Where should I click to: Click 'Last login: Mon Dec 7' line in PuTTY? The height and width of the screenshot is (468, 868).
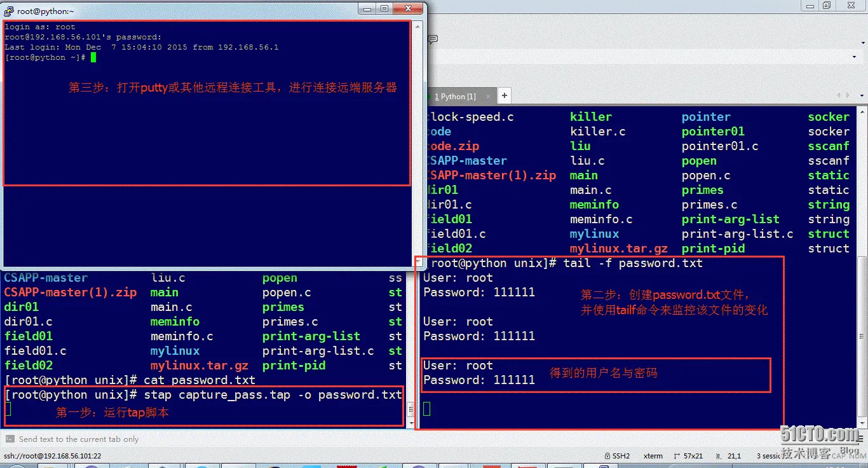click(142, 47)
